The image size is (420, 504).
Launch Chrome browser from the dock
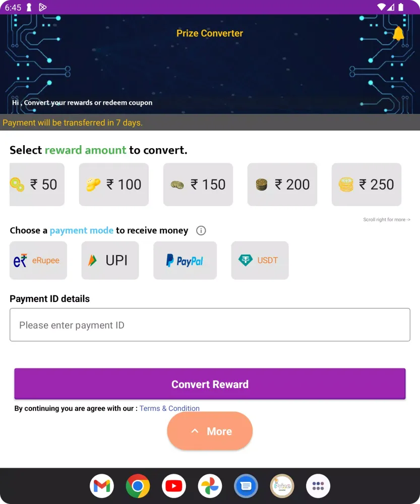138,486
